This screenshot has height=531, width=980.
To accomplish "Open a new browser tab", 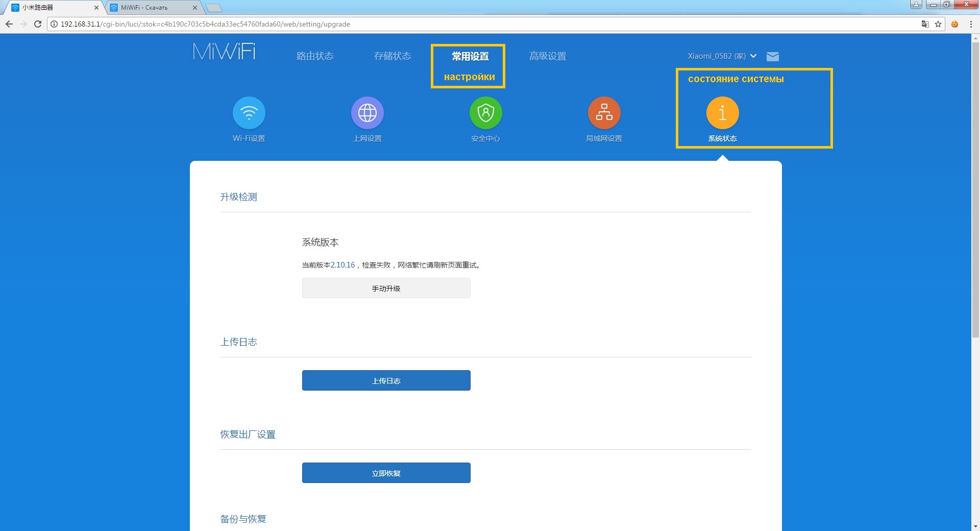I will [x=214, y=8].
